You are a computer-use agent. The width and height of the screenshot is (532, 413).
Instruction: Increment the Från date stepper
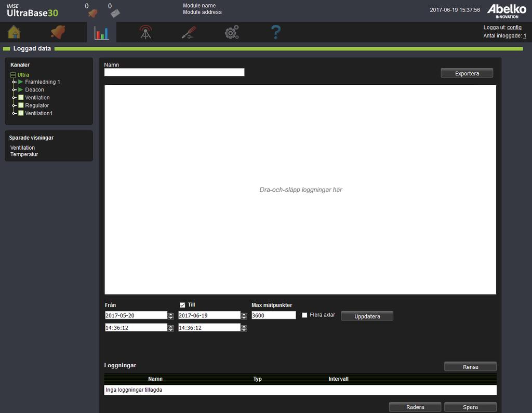170,314
